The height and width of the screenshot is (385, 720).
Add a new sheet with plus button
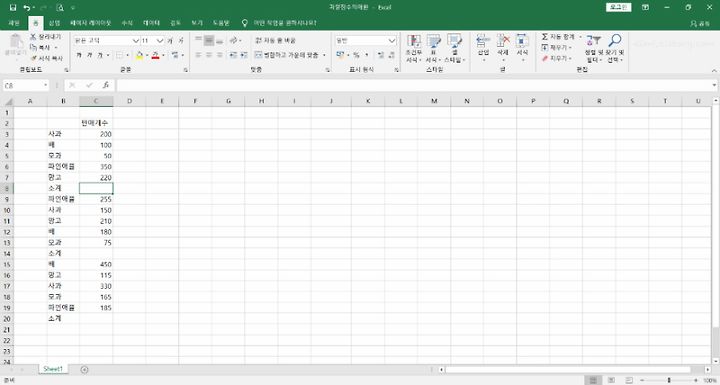[x=84, y=369]
